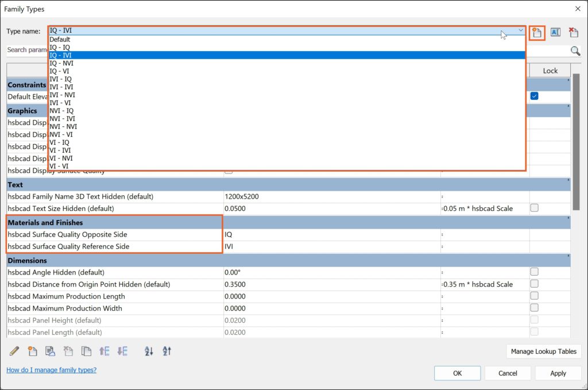Open How do I manage family types link
Image resolution: width=588 pixels, height=390 pixels.
[51, 370]
